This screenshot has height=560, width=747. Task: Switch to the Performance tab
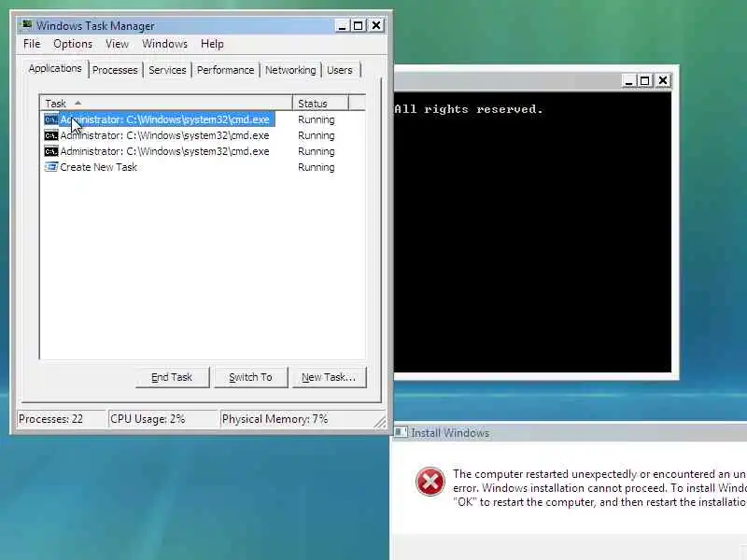(225, 70)
